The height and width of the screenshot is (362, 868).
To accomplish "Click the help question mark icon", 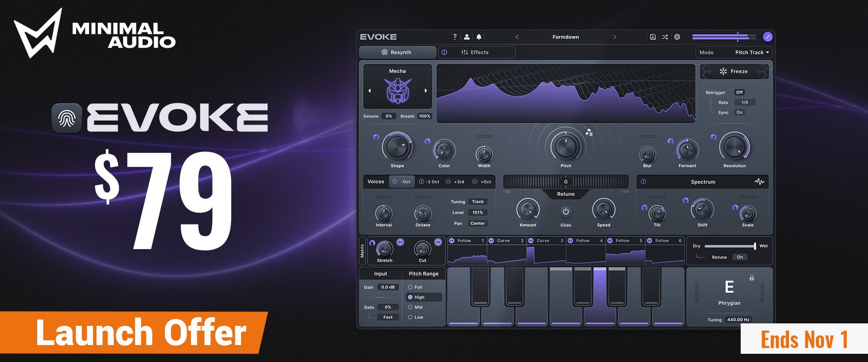I will 454,37.
